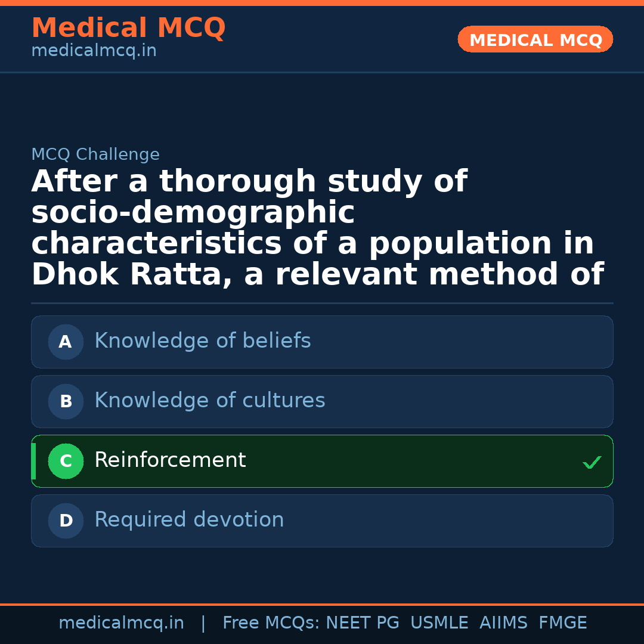Open the medicalmcq.in link below the header title

pyautogui.click(x=94, y=51)
